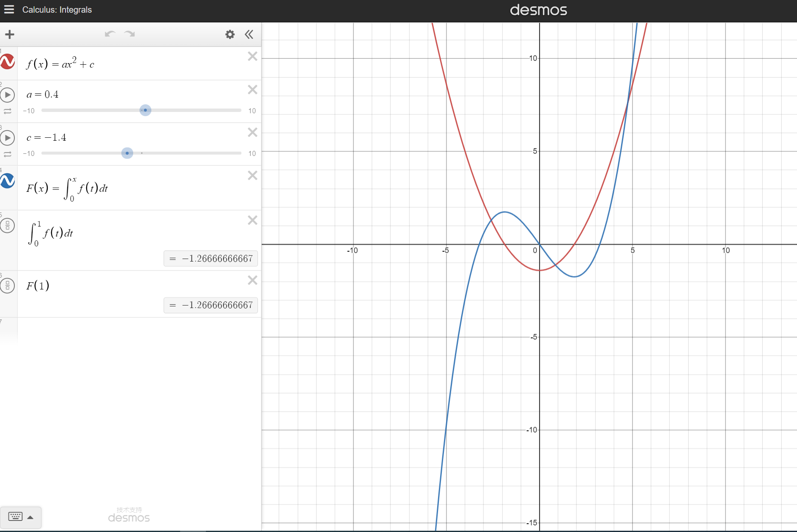Screen dimensions: 797x532
Task: Delete the c = −1.4 slider expression
Action: coord(252,132)
